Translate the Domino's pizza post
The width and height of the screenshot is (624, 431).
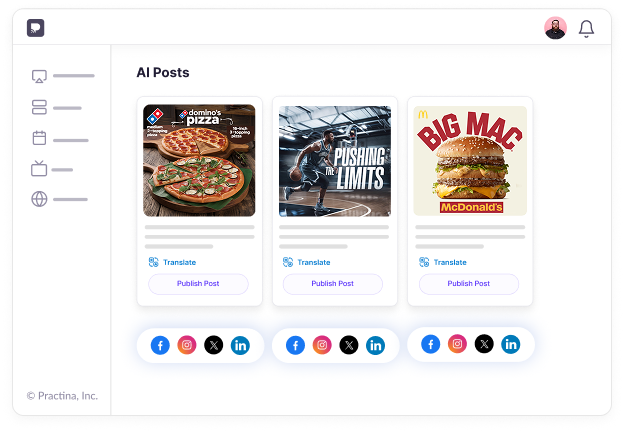tap(172, 262)
